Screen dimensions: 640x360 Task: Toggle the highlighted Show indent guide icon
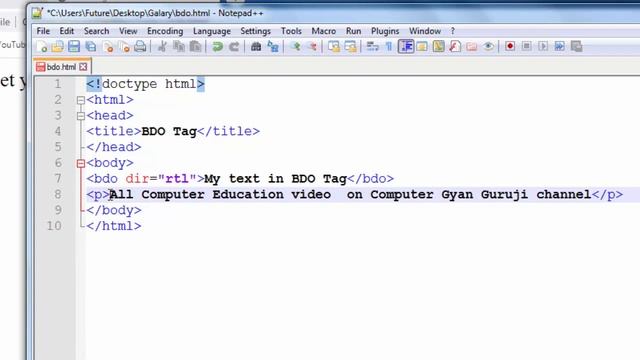[x=406, y=47]
